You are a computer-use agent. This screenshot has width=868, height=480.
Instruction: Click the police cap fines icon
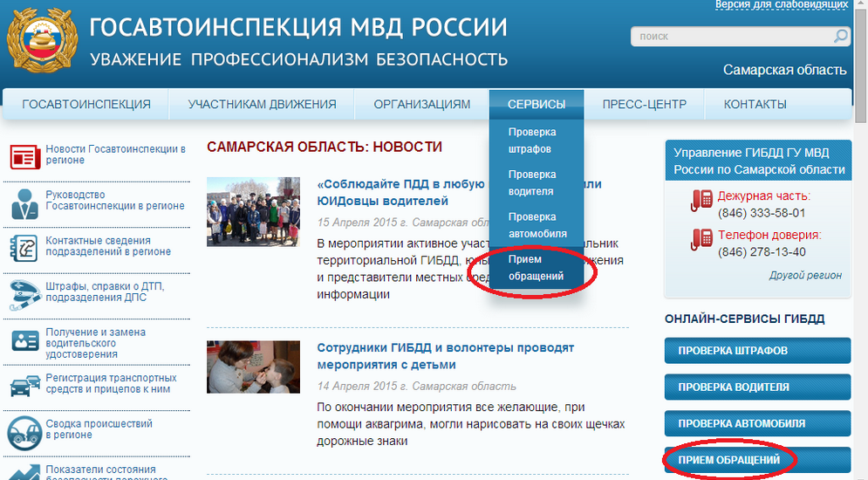coord(24,293)
